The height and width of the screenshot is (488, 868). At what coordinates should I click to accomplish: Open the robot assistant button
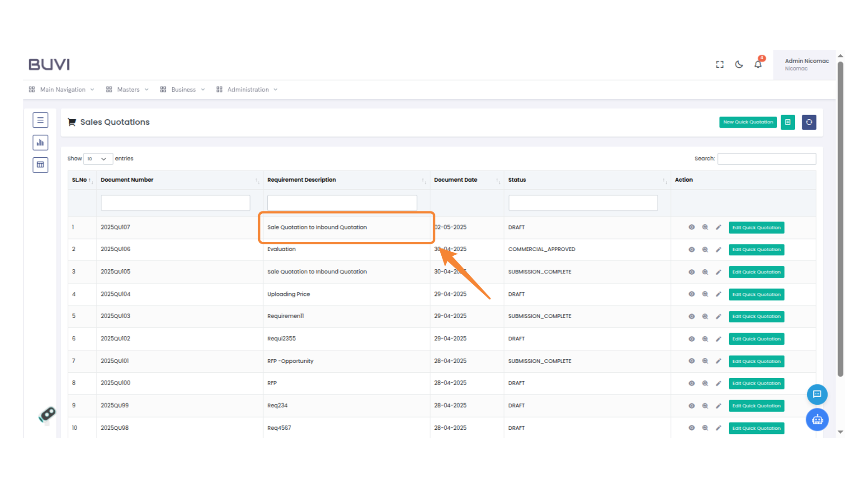pyautogui.click(x=817, y=420)
